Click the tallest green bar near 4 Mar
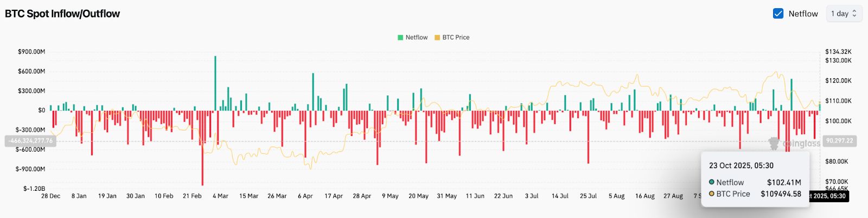 click(215, 82)
